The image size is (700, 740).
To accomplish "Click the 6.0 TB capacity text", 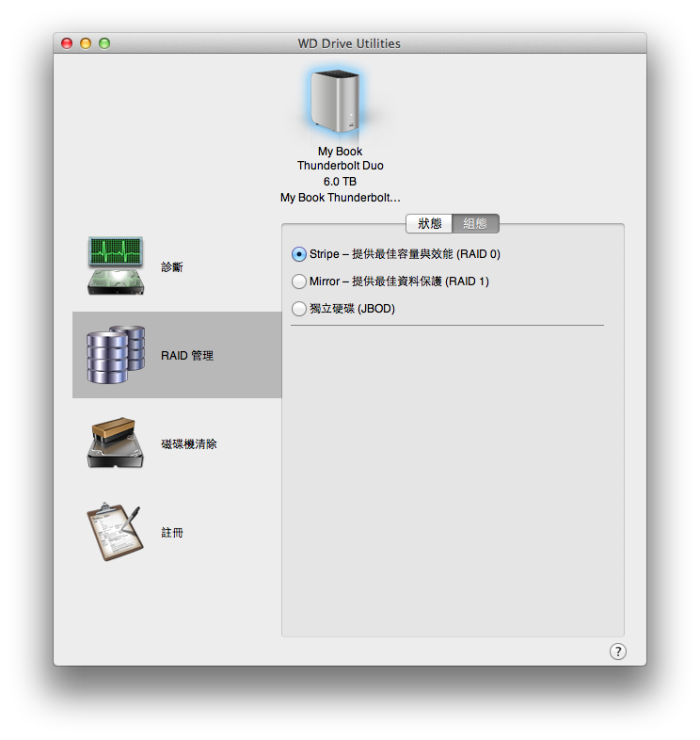I will coord(341,182).
